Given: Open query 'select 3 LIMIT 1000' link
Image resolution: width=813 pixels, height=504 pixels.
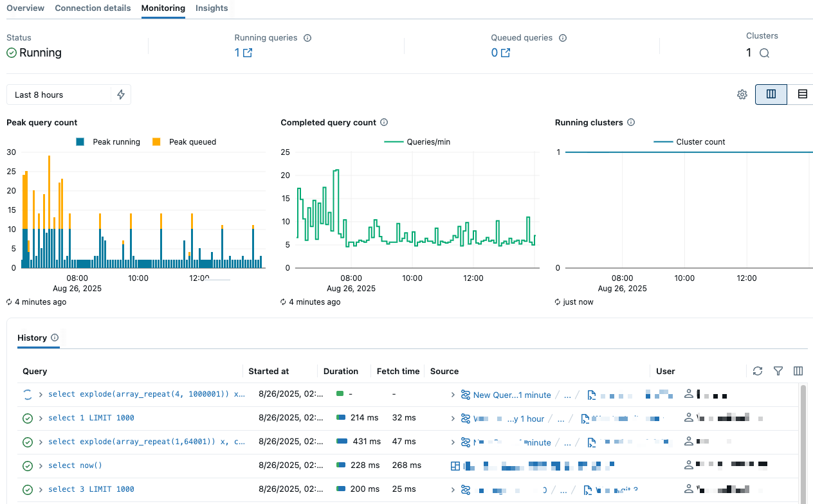Looking at the screenshot, I should tap(91, 489).
